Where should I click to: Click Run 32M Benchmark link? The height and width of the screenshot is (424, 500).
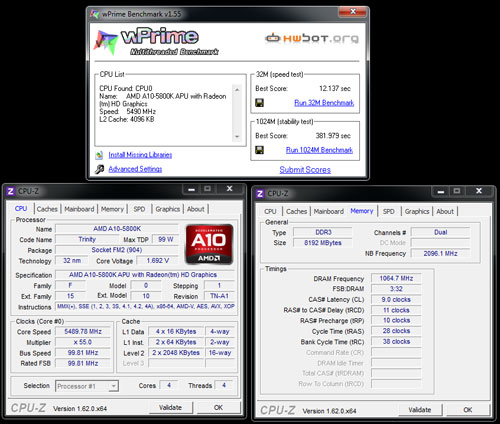point(324,103)
